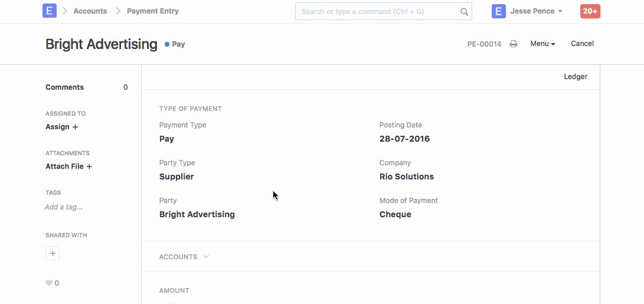
Task: Open the Comments section in sidebar
Action: pyautogui.click(x=65, y=87)
